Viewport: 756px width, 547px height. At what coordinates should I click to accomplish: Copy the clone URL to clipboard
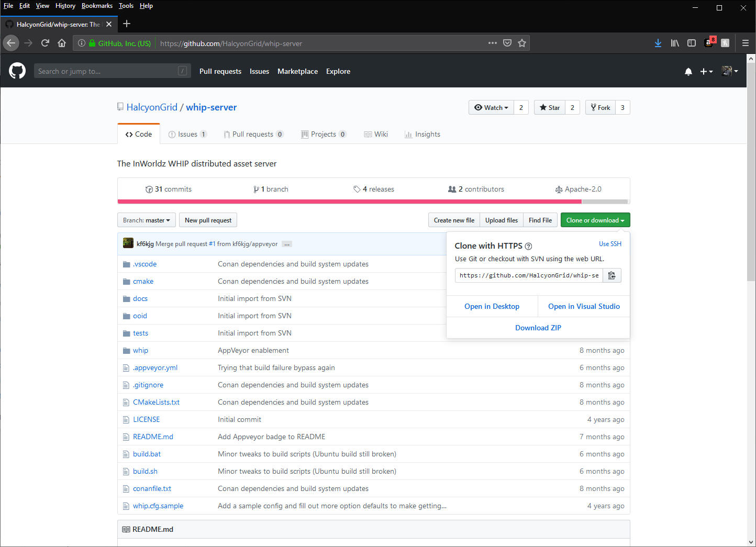pos(612,275)
